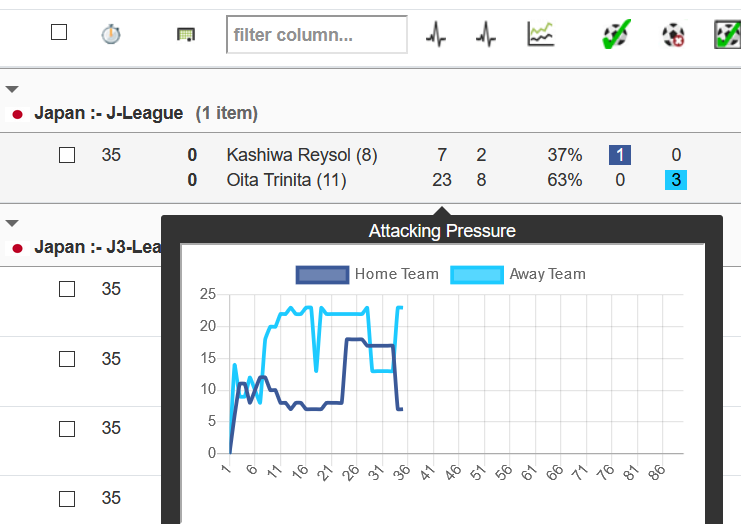Click the filter column text field

coord(316,35)
